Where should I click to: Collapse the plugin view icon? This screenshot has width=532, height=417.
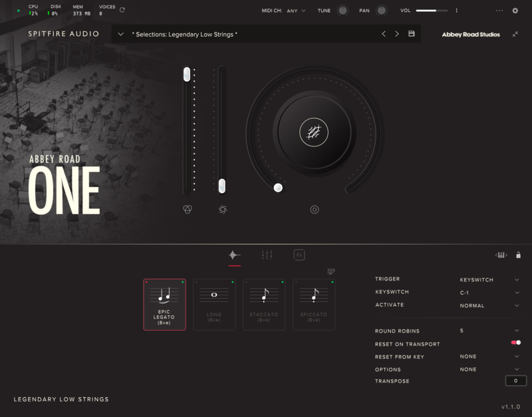point(515,34)
